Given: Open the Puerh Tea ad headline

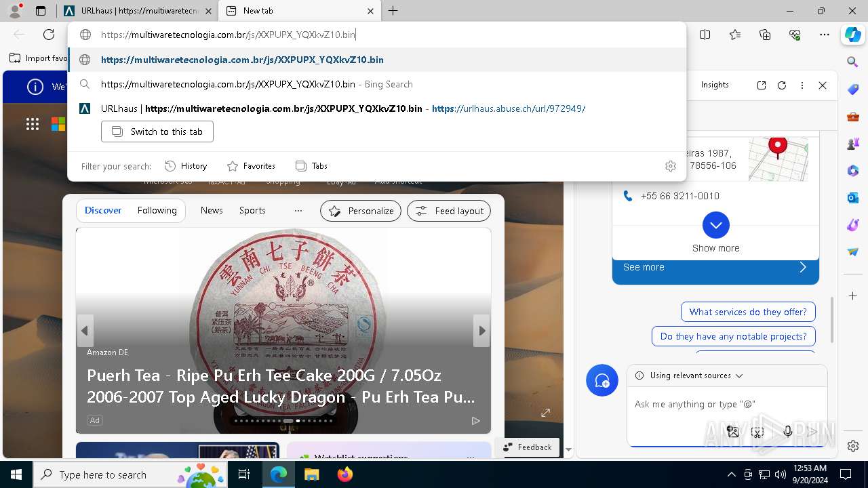Looking at the screenshot, I should point(281,386).
